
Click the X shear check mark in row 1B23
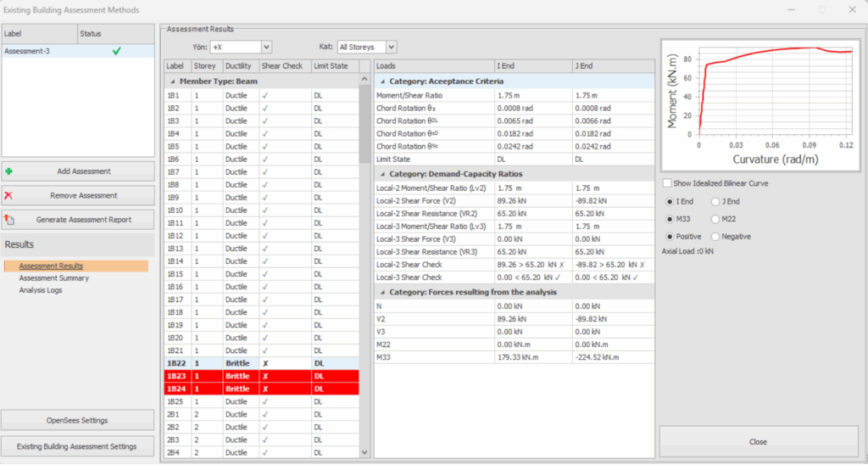point(265,376)
